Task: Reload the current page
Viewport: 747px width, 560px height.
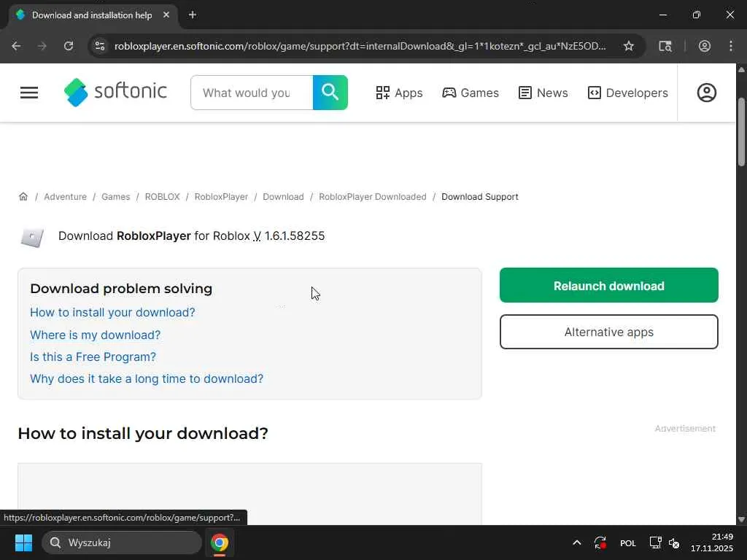Action: tap(69, 46)
